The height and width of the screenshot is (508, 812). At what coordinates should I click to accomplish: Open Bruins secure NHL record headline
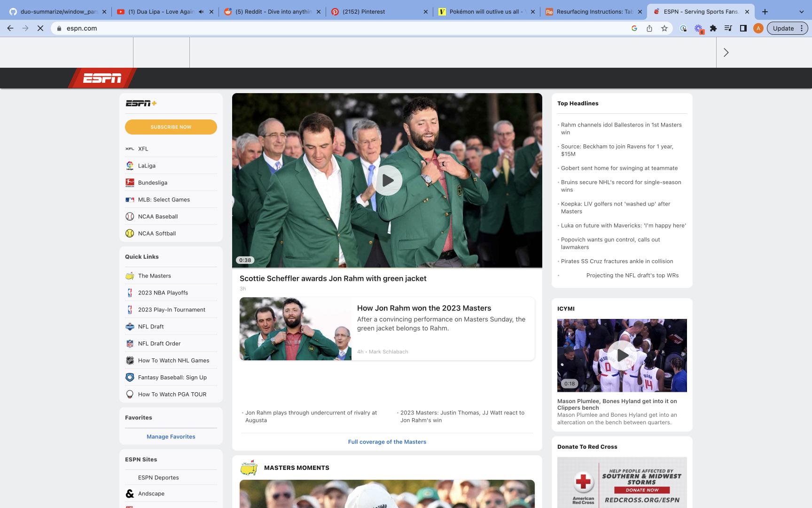point(621,186)
